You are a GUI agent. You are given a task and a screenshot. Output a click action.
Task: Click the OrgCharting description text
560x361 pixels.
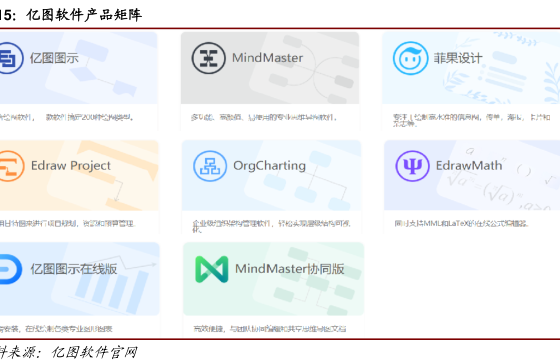(271, 226)
